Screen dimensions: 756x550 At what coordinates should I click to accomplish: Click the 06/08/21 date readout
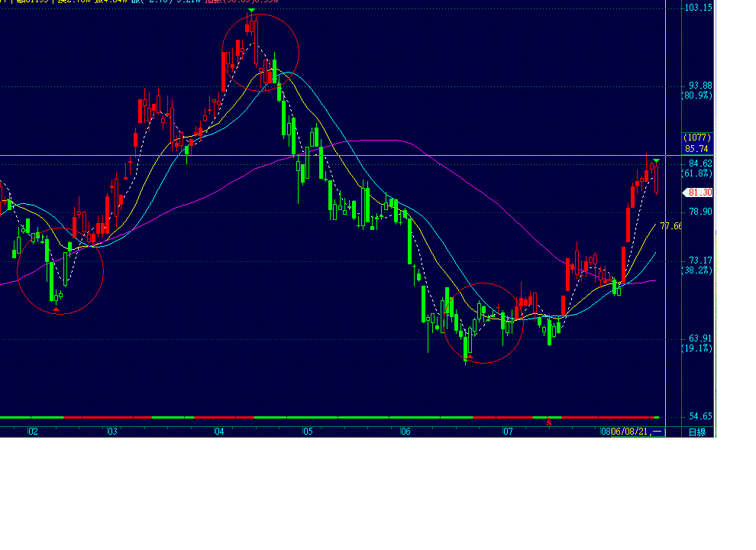(x=637, y=432)
